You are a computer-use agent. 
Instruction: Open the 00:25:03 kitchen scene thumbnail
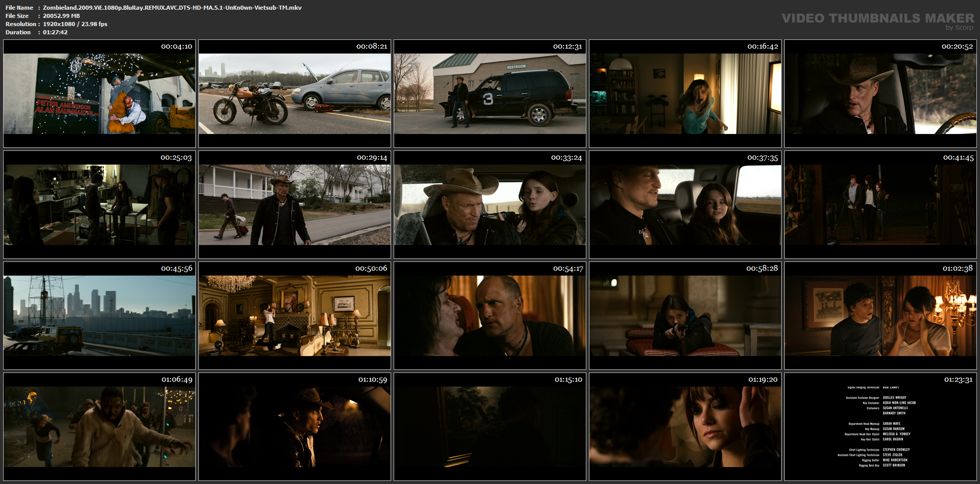point(99,205)
